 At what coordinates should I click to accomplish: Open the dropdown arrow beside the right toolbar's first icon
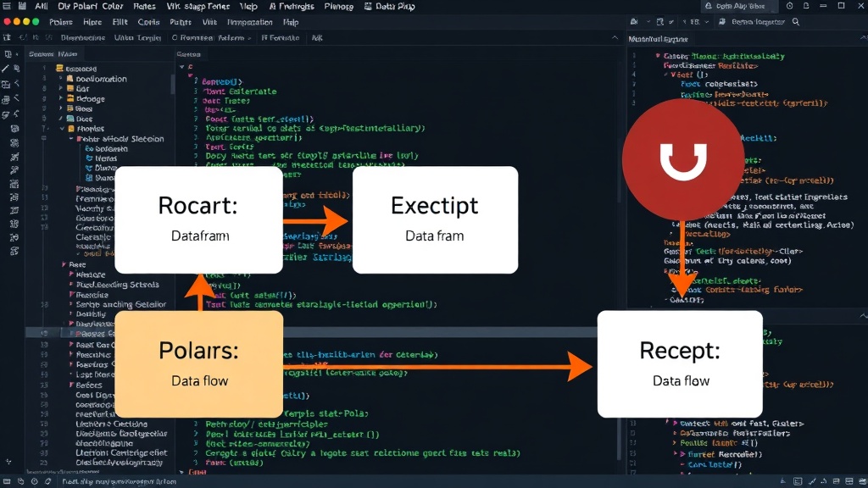[648, 21]
